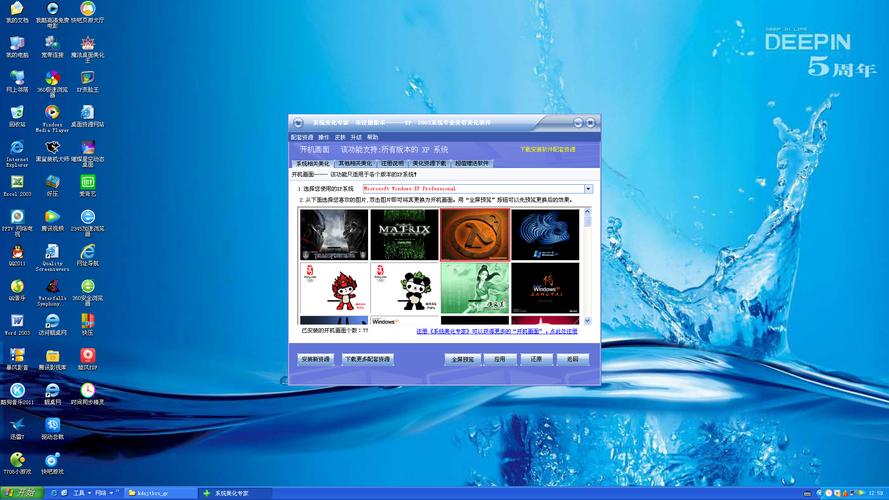Select the red Fuwa mascot thumbnail

pos(334,288)
